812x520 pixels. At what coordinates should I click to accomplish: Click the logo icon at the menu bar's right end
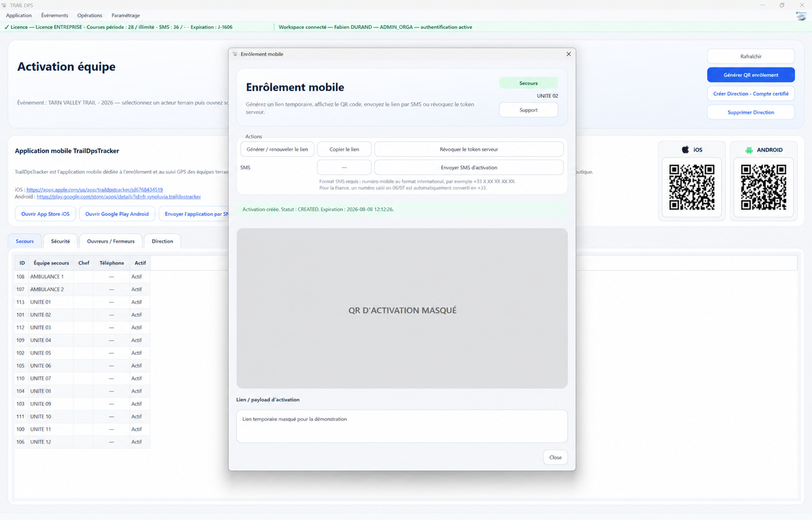(801, 16)
